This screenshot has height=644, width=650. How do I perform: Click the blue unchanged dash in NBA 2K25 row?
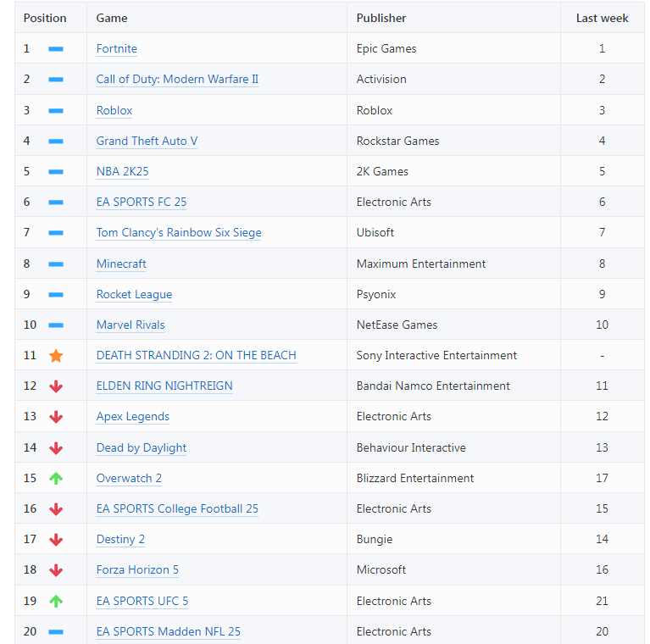pyautogui.click(x=56, y=172)
